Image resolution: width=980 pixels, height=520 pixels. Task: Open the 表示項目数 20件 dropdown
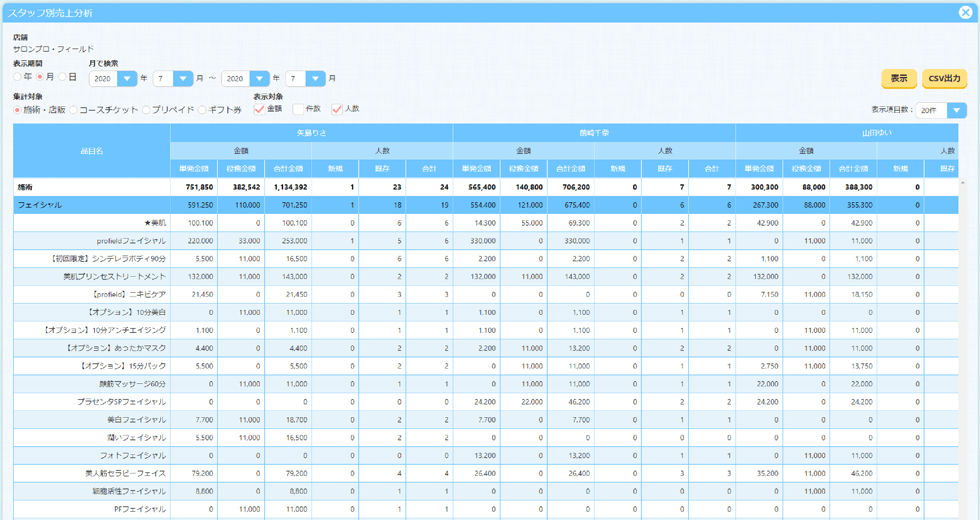(x=956, y=110)
